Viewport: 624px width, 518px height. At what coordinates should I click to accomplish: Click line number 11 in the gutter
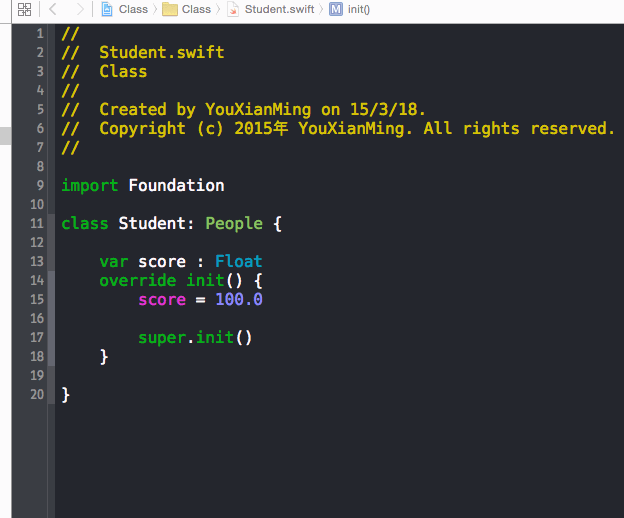click(37, 223)
